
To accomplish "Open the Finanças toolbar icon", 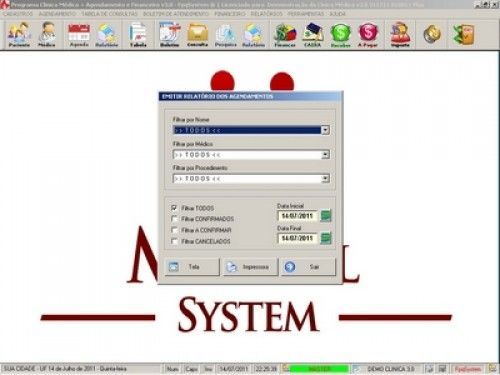I will [285, 35].
